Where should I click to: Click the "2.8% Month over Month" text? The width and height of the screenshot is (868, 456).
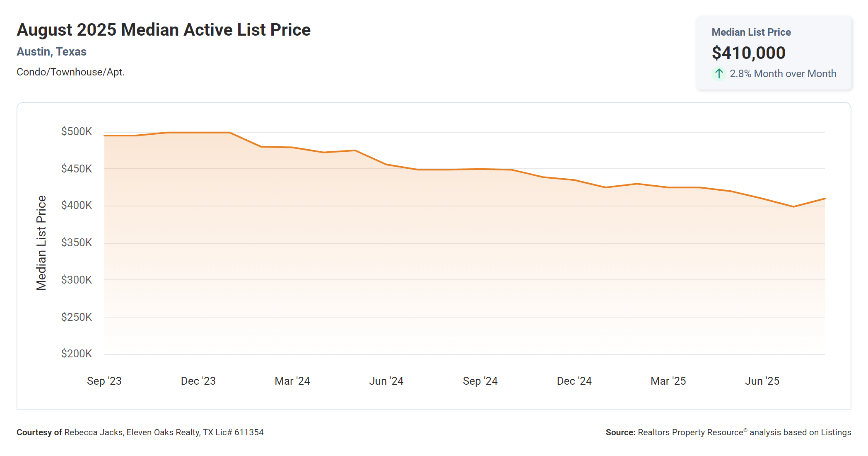click(783, 74)
